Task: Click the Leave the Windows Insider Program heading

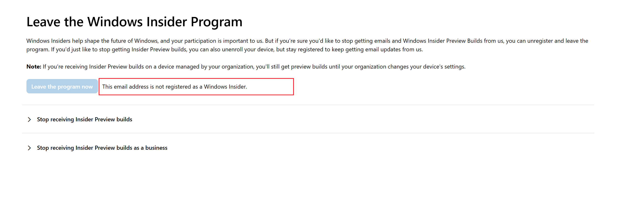Action: [x=134, y=22]
